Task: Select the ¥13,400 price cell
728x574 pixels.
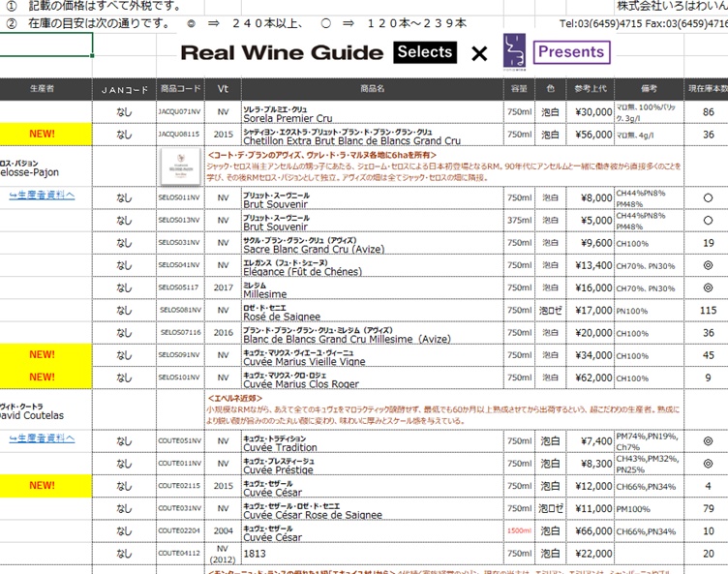Action: click(591, 265)
